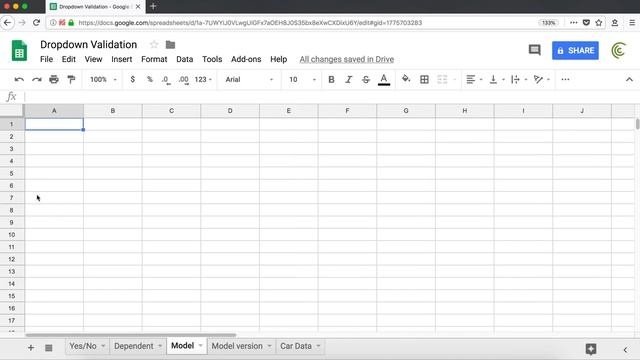Click browser back button
The height and width of the screenshot is (360, 640).
pos(7,23)
